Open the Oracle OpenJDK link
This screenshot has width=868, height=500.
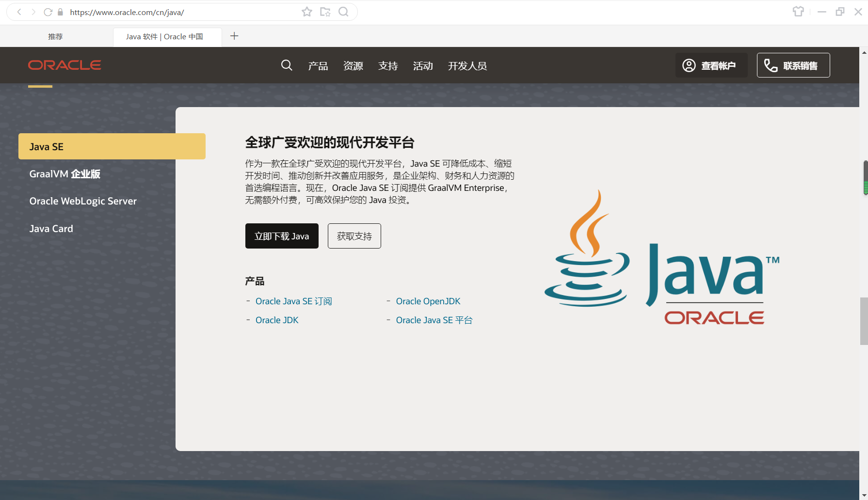pyautogui.click(x=428, y=301)
